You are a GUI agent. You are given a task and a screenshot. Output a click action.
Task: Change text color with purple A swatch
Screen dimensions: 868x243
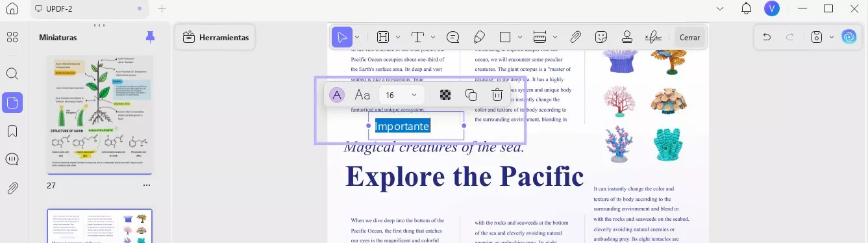coord(336,95)
